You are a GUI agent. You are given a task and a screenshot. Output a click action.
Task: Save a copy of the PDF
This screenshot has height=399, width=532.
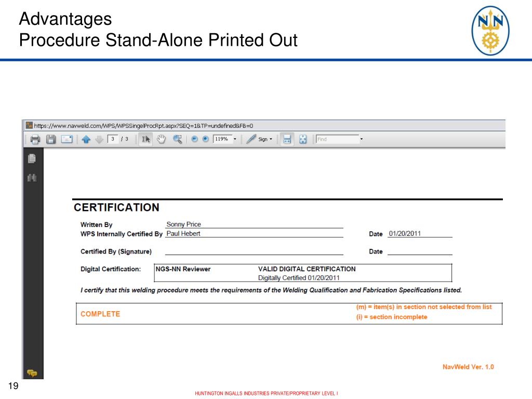51,139
